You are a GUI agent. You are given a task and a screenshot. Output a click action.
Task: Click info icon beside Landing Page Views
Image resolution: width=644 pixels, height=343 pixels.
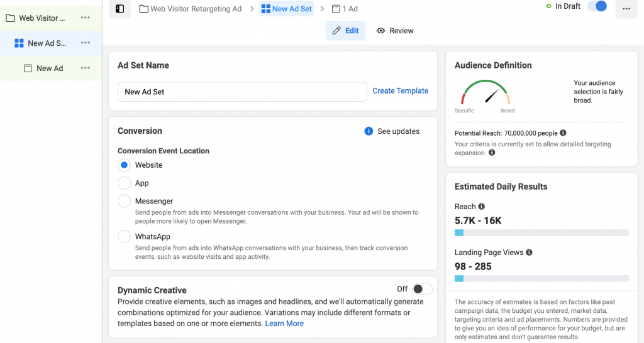(x=529, y=253)
